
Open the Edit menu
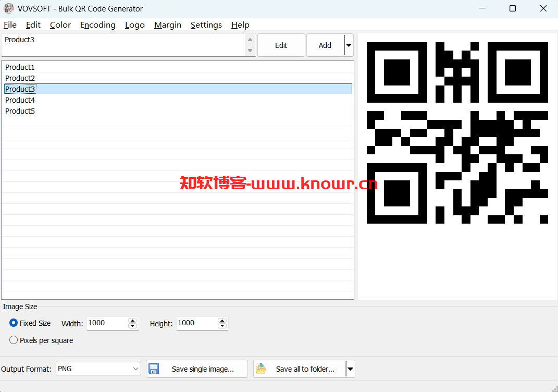[x=33, y=25]
